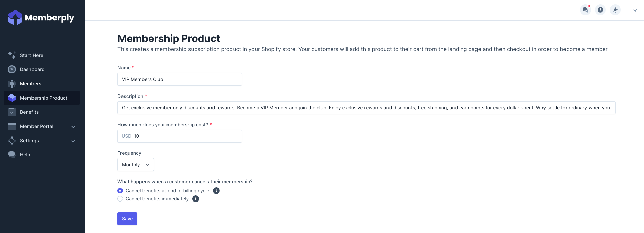This screenshot has height=233, width=644.
Task: Select Cancel benefits immediately
Action: (120, 199)
